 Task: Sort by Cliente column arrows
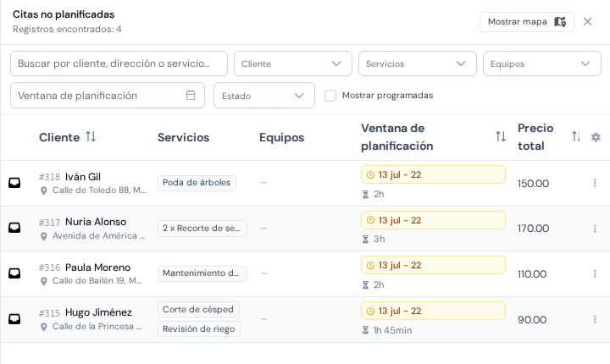tap(91, 136)
